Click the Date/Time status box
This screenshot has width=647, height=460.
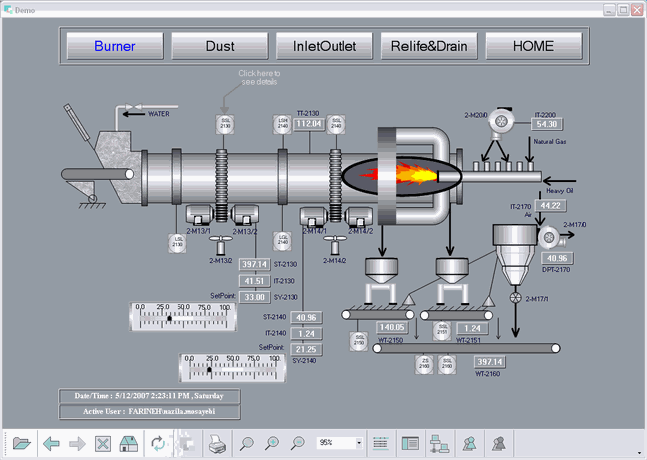[149, 396]
